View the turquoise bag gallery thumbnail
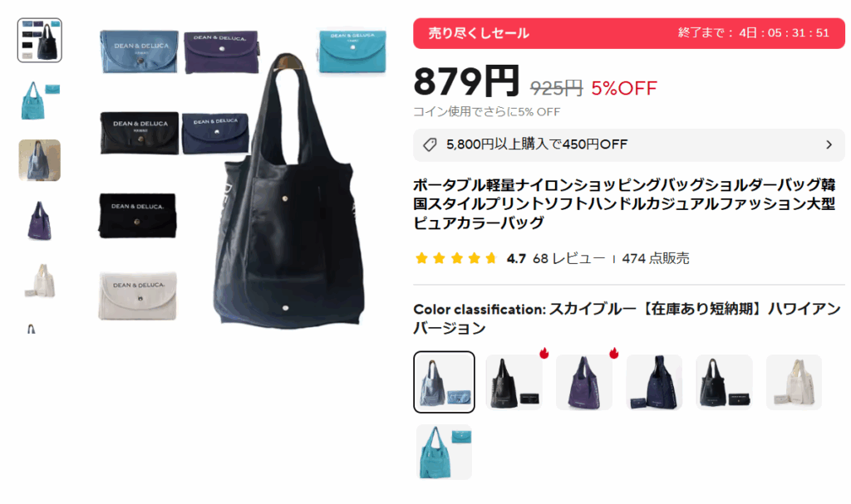Screen dimensions: 851x504 (40, 100)
